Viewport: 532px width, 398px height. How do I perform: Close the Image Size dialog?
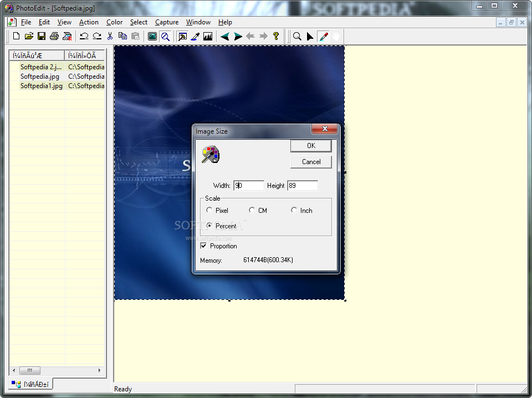pos(324,129)
